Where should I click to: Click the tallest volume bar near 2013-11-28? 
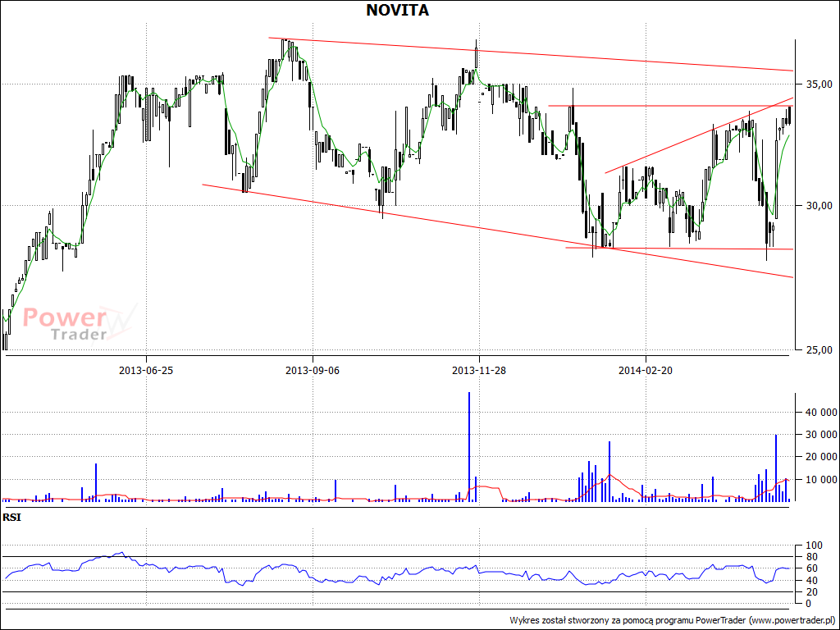click(x=469, y=447)
